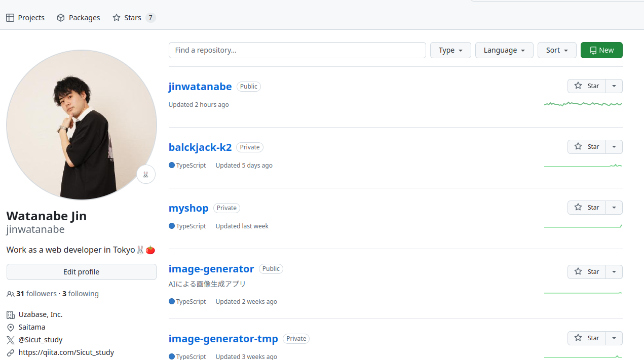
Task: Star the balckjack-k2 repository
Action: point(587,147)
